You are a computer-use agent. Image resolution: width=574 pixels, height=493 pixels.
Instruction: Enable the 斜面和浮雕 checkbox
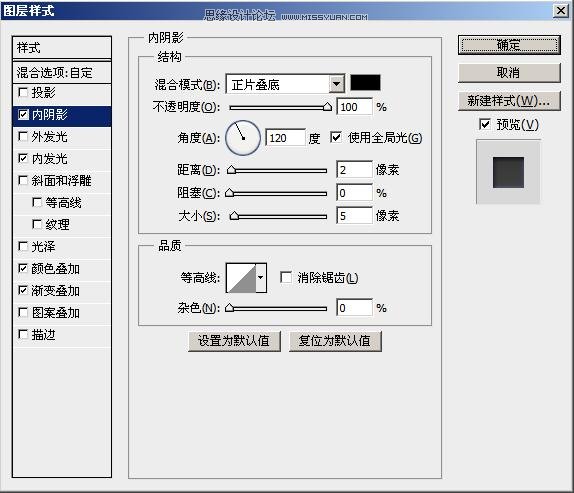[x=23, y=180]
